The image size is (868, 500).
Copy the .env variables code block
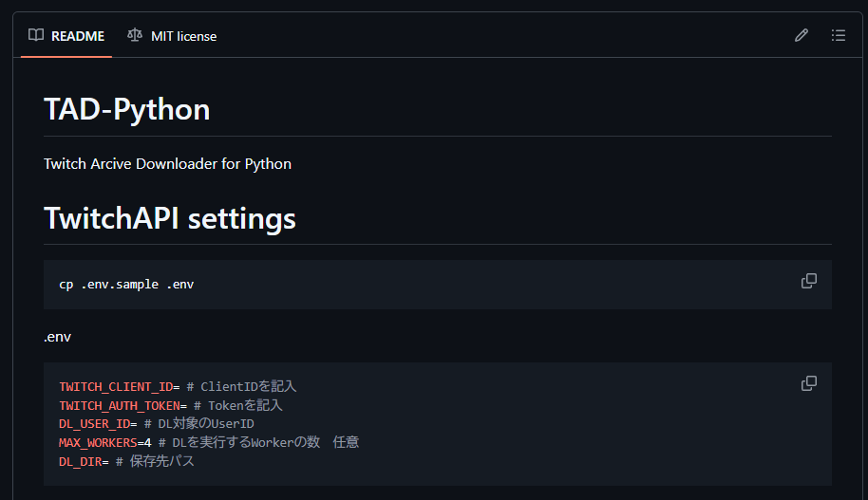809,383
